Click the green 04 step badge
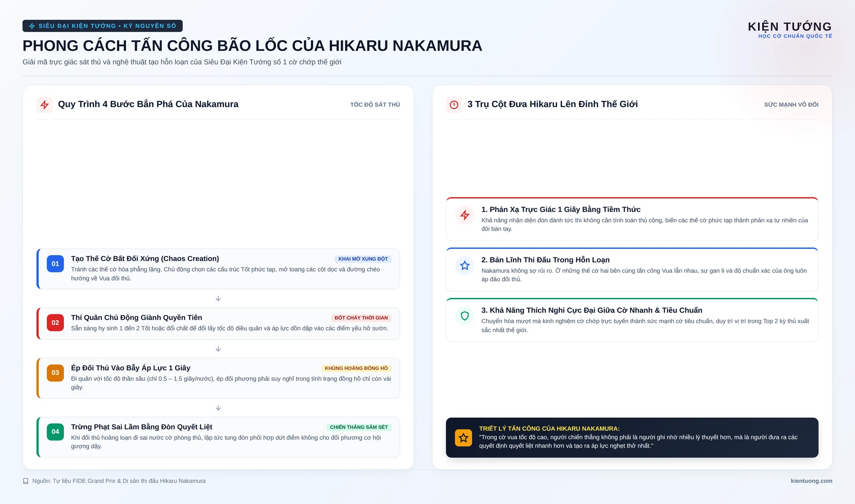This screenshot has width=855, height=504. [55, 432]
